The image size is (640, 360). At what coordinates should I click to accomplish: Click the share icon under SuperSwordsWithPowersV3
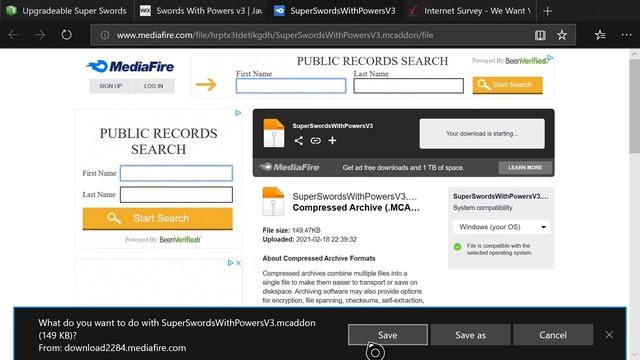coord(299,141)
